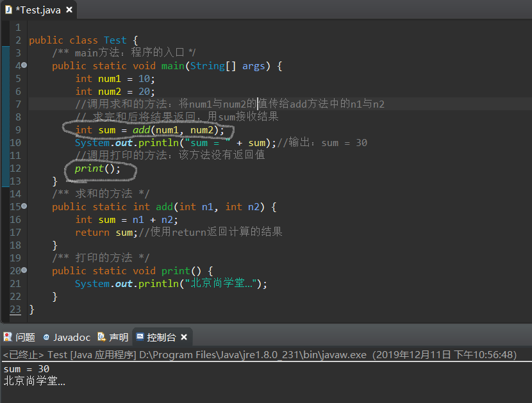Click the print(); call on line 12

click(x=97, y=169)
